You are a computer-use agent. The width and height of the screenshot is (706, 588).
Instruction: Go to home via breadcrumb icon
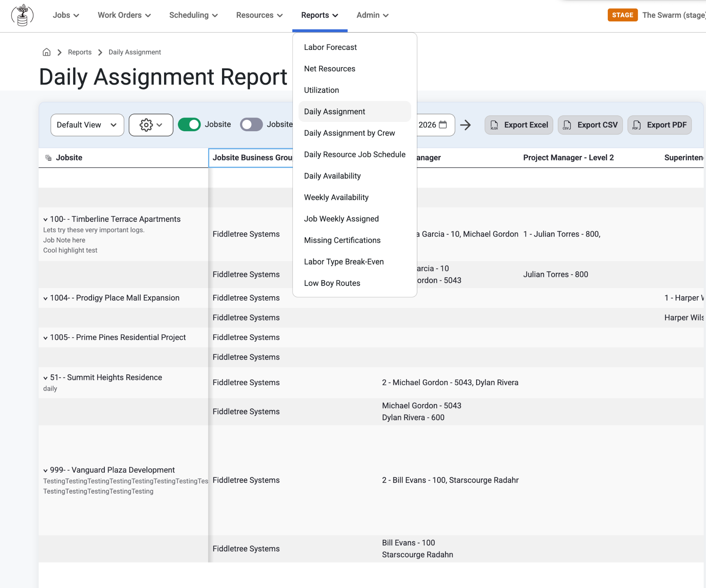(x=47, y=52)
